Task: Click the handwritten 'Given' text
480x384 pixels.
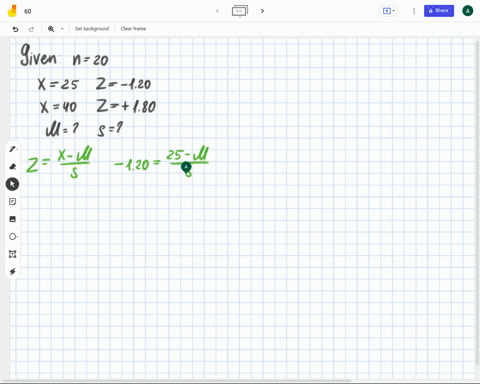Action: pyautogui.click(x=39, y=55)
